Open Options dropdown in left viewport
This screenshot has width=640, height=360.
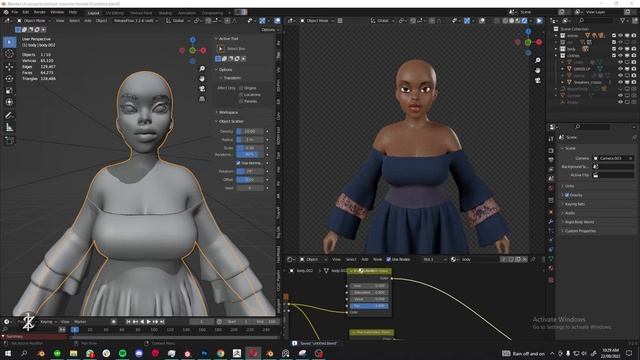coord(269,29)
